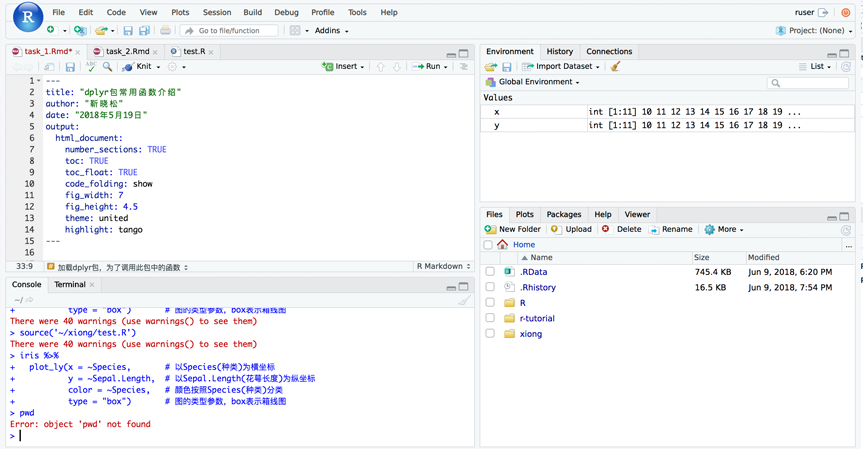This screenshot has height=449, width=863.
Task: Go to previous chunk with up arrow
Action: click(x=380, y=67)
